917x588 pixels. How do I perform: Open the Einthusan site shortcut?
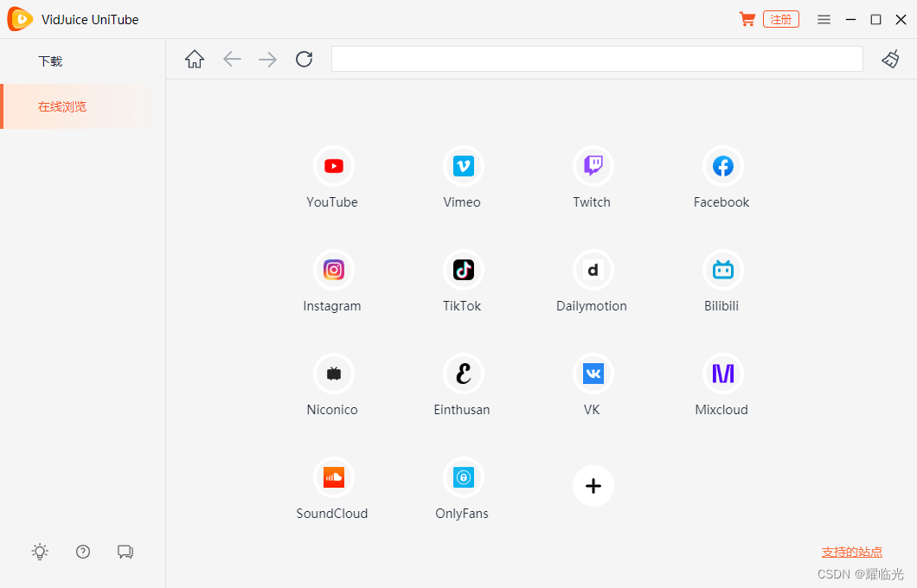pos(463,374)
